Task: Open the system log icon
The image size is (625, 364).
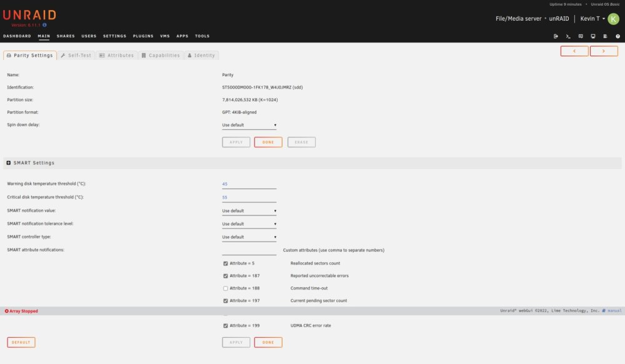Action: coord(605,36)
